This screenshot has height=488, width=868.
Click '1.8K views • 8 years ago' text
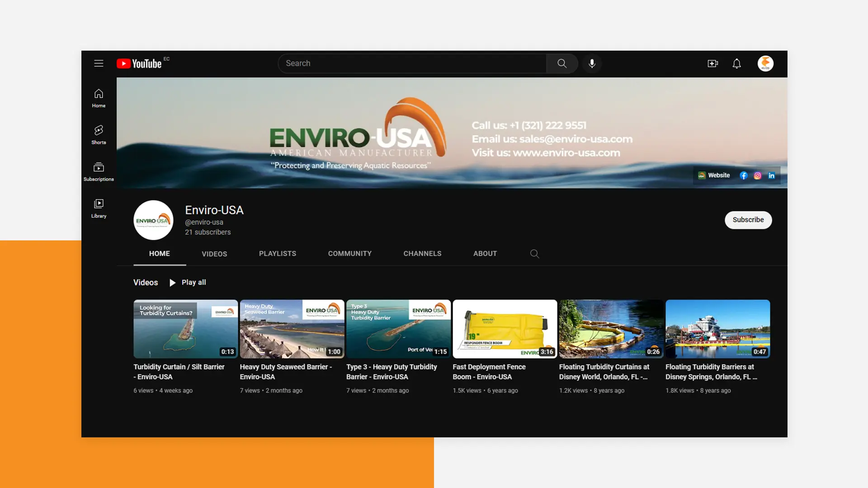click(x=698, y=391)
